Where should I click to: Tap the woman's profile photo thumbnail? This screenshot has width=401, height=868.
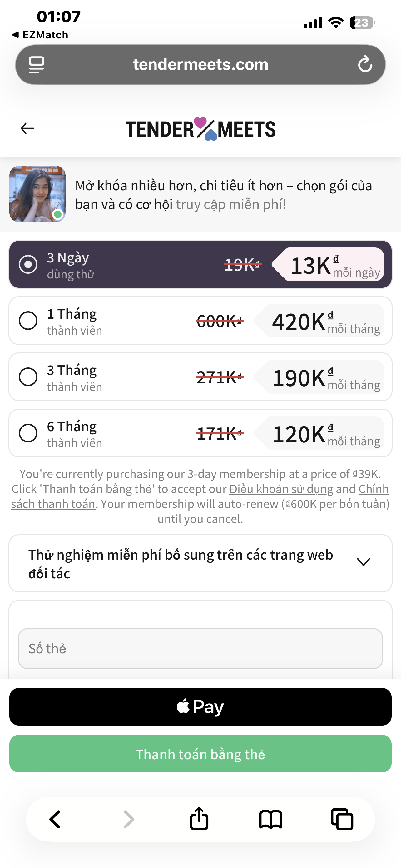pos(37,194)
